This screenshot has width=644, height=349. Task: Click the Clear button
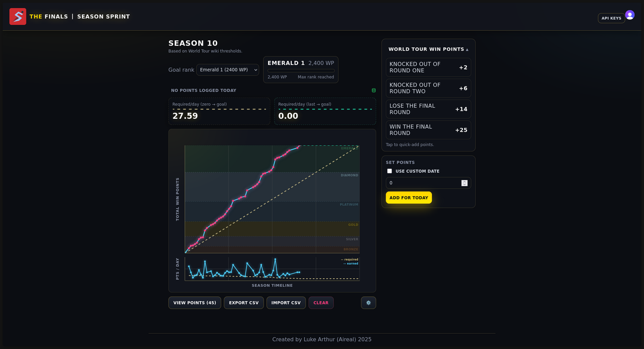click(321, 302)
